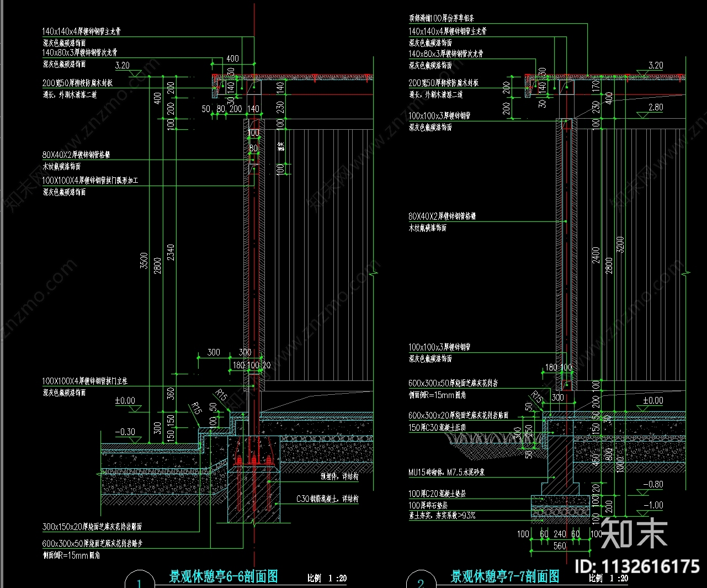This screenshot has width=707, height=588.
Task: Pick the 100X100X4厚镀锌钢管拱门弧形加工 label
Action: [91, 181]
